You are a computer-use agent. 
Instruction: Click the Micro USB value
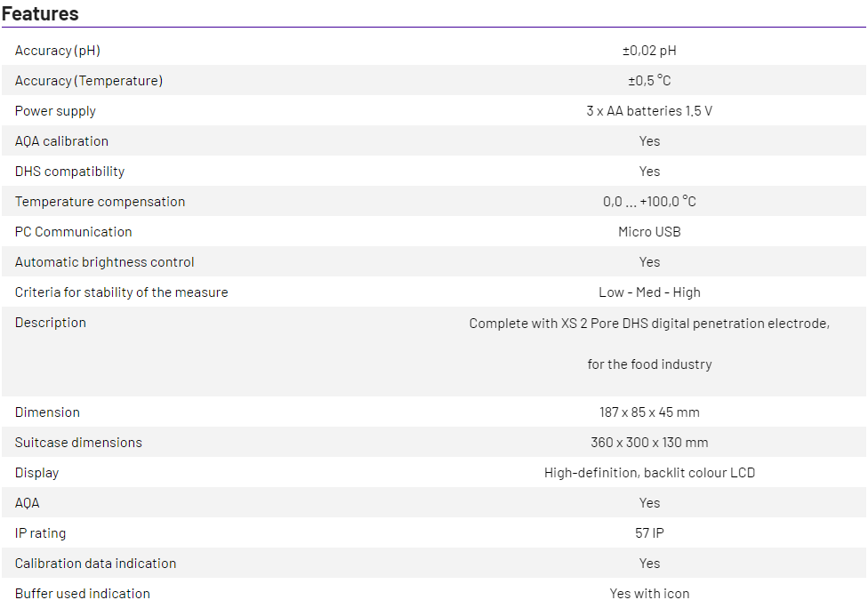pyautogui.click(x=649, y=232)
